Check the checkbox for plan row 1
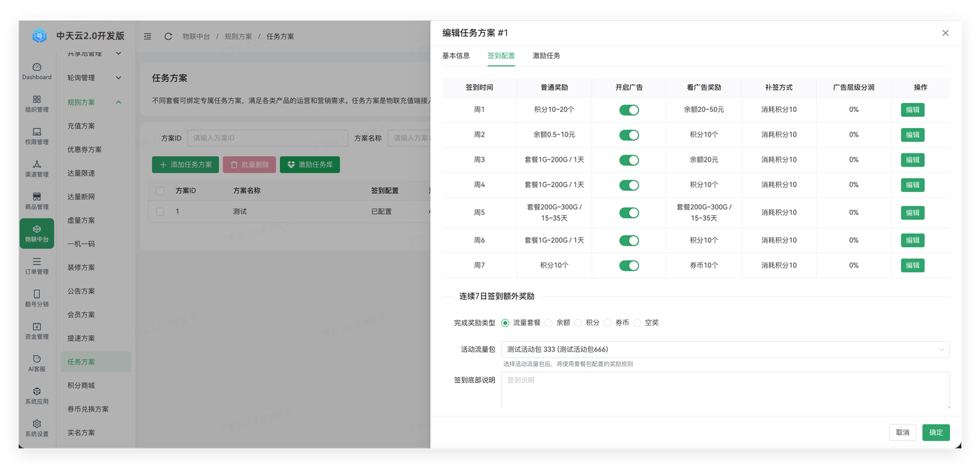The image size is (980, 467). [x=160, y=211]
